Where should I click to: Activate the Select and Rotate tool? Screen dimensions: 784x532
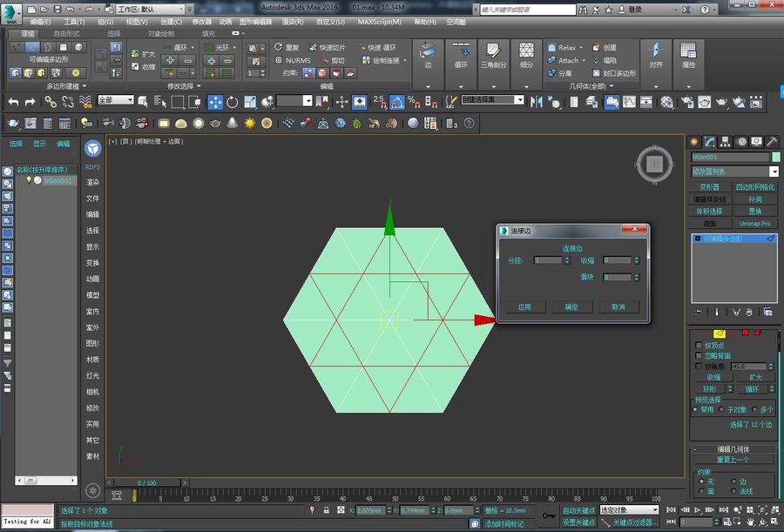[x=233, y=102]
